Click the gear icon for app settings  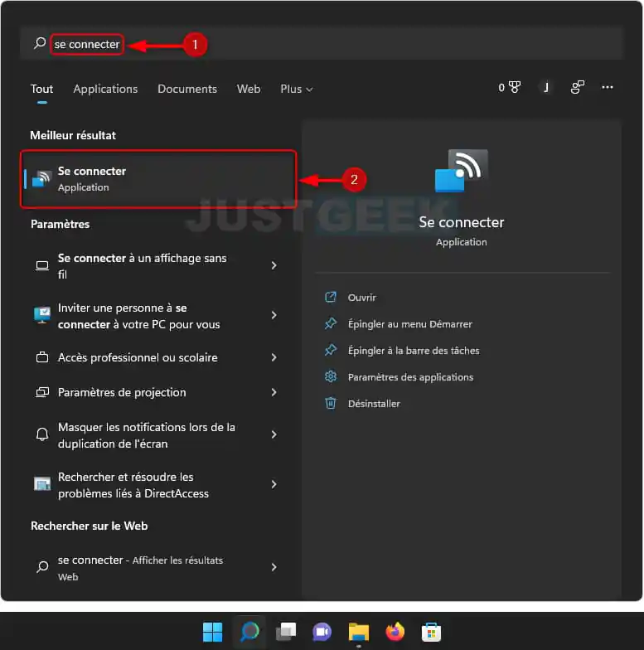(330, 376)
